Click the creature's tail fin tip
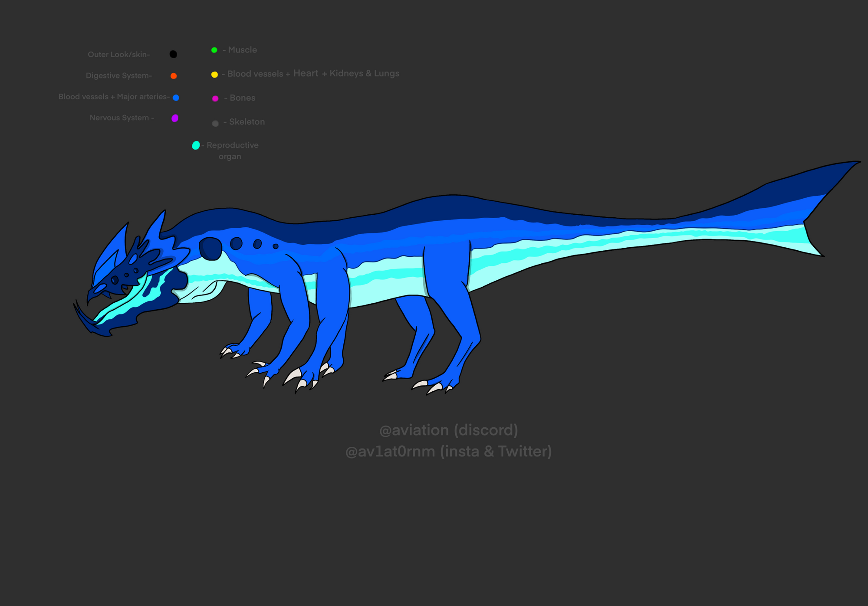The height and width of the screenshot is (606, 868). point(851,165)
